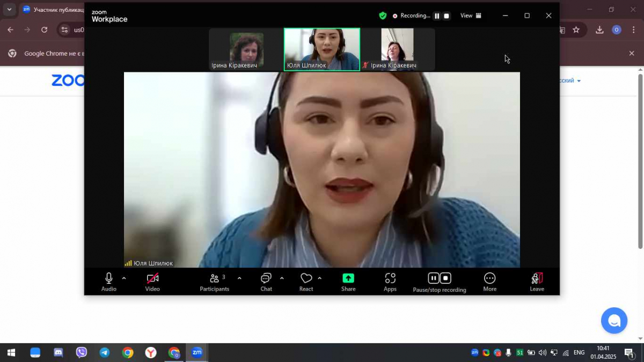The width and height of the screenshot is (644, 362).
Task: Open the Windows Start menu
Action: tap(11, 352)
